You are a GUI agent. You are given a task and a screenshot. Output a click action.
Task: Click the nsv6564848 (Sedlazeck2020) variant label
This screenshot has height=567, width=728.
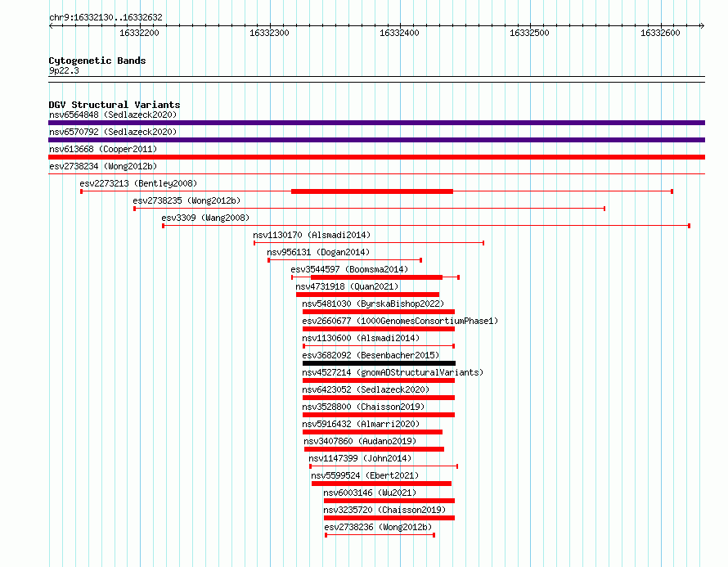[x=113, y=115]
